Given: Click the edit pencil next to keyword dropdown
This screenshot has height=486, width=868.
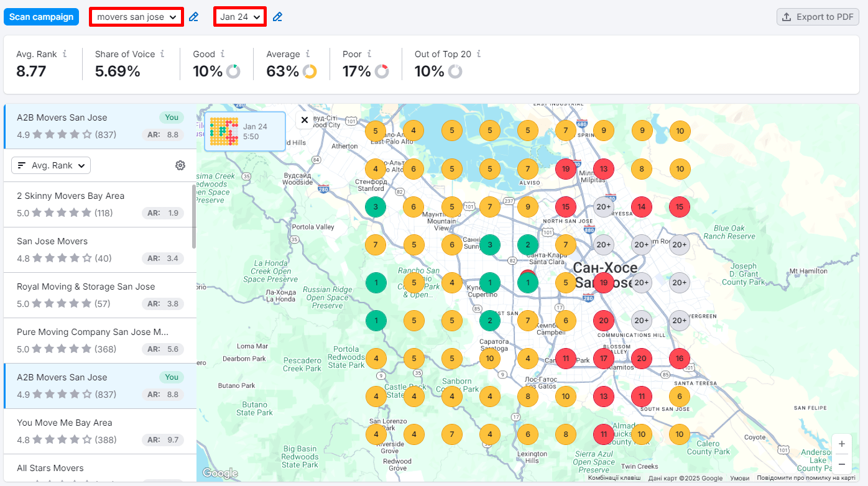Looking at the screenshot, I should [193, 17].
